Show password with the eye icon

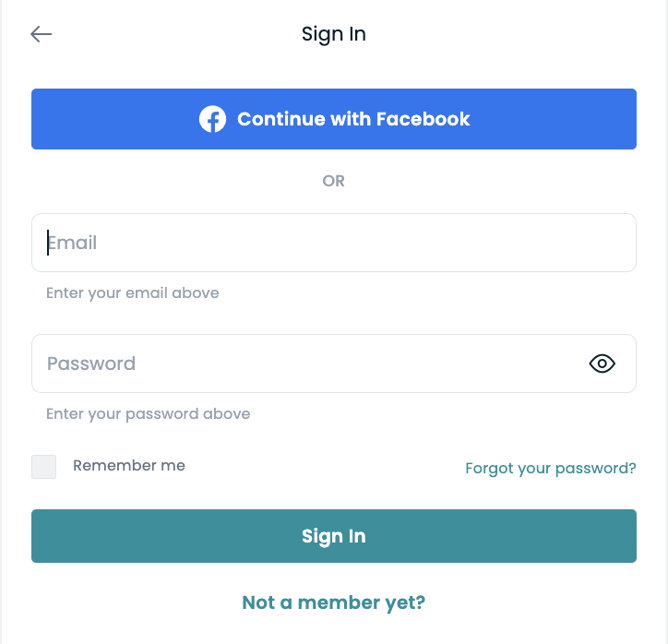602,364
